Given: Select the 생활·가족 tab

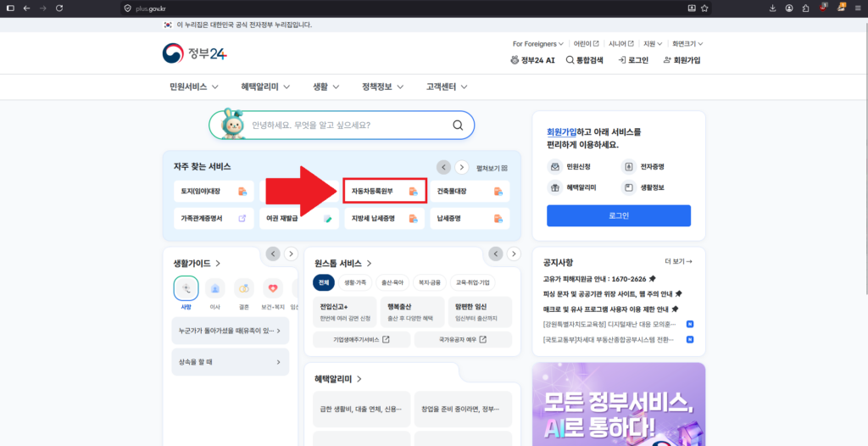Looking at the screenshot, I should [x=355, y=282].
